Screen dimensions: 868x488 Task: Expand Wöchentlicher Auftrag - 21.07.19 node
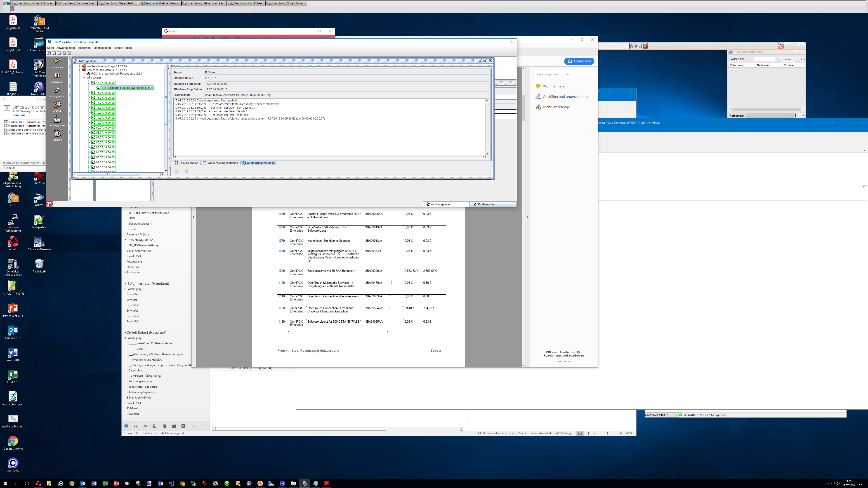(x=80, y=66)
